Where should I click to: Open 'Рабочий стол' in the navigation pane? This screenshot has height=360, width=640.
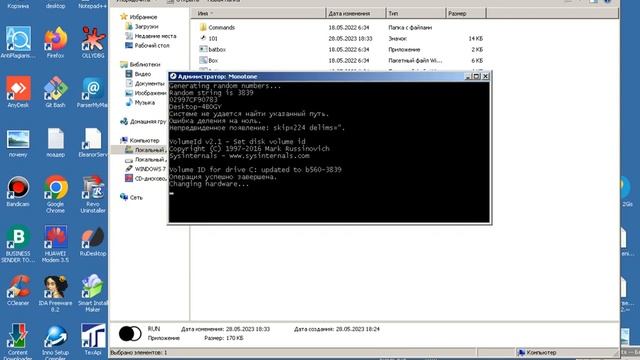click(147, 46)
